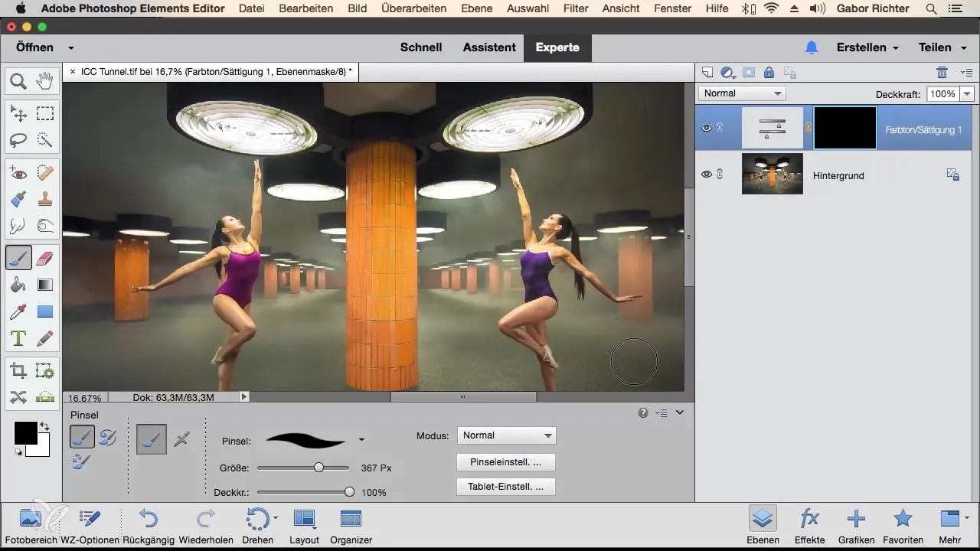The image size is (980, 551).
Task: Click the Rückgängig undo icon
Action: (x=149, y=520)
